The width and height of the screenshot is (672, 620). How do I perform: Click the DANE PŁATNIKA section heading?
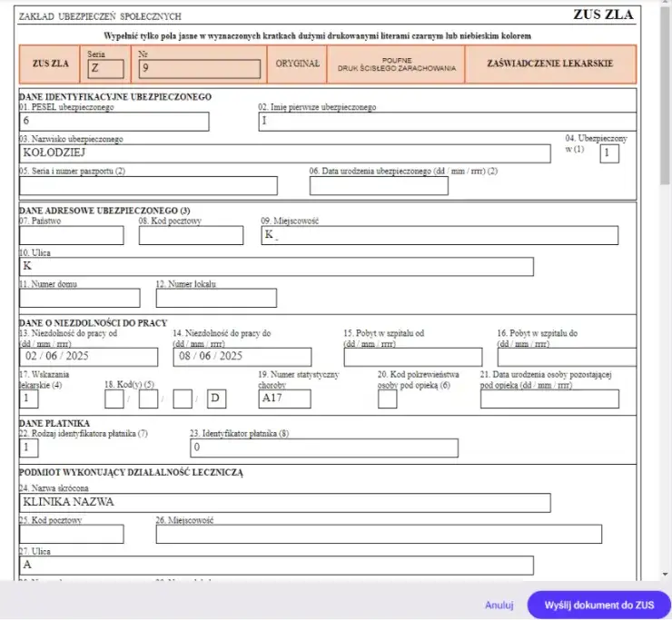tap(54, 423)
